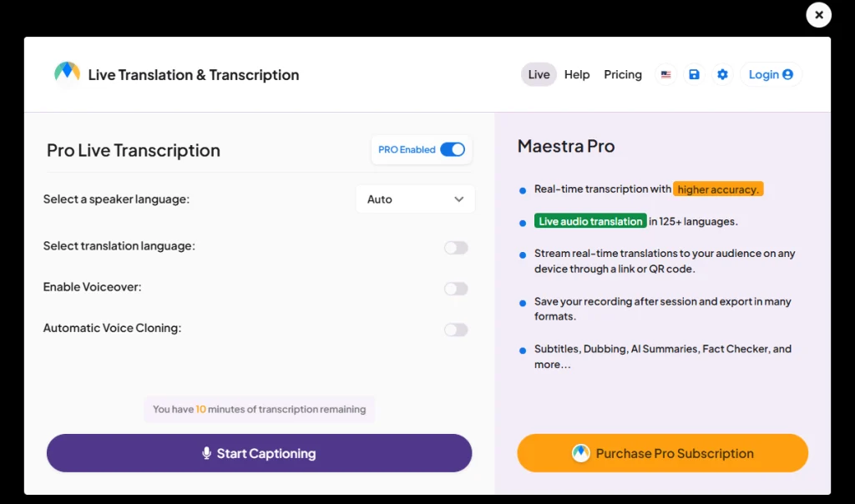Open the language selector via US flag icon

point(665,74)
